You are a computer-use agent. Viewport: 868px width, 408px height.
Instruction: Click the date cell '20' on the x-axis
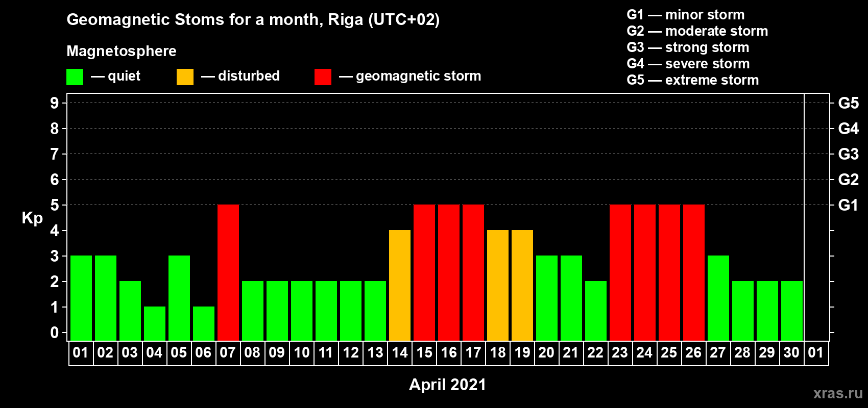click(x=547, y=353)
